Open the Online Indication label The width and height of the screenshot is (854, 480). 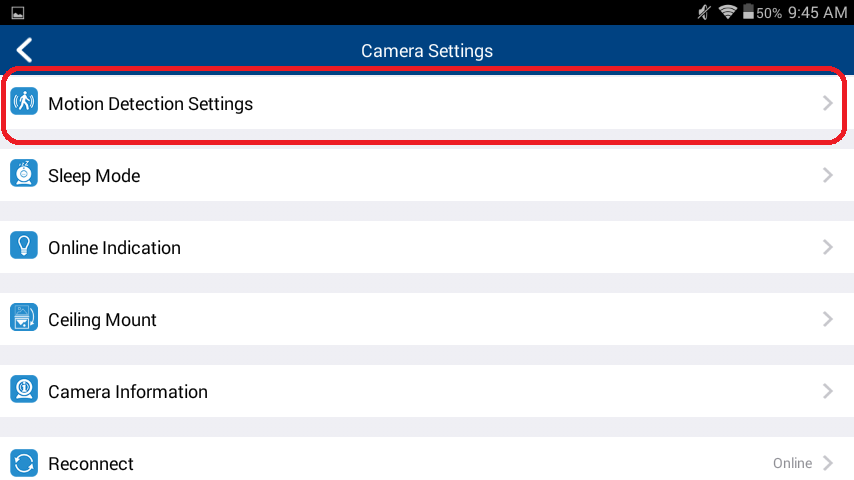[x=114, y=248]
